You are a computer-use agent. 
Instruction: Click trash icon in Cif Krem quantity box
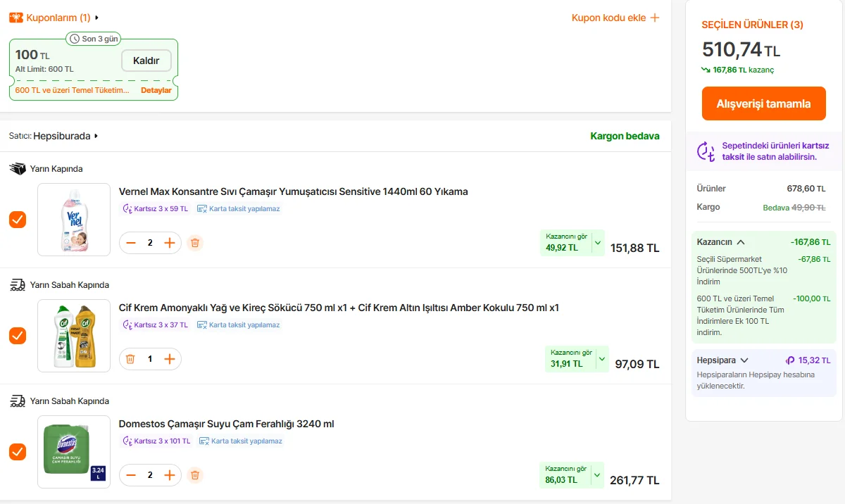pos(130,359)
